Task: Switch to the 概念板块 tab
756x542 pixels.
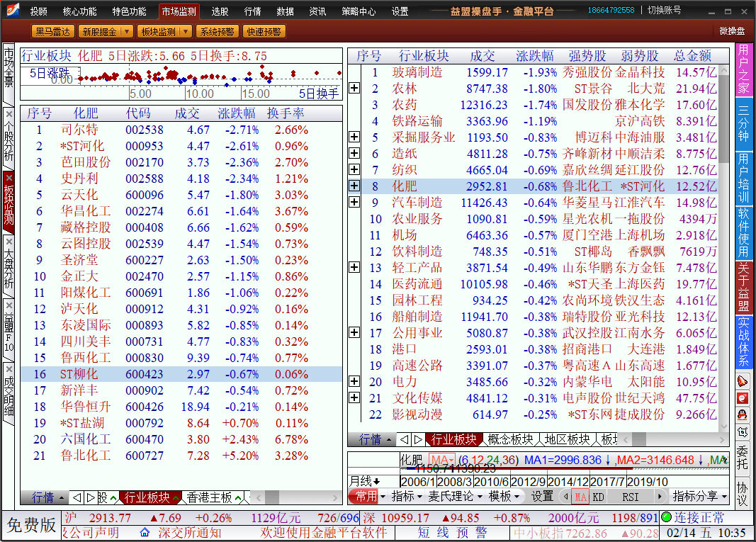Action: coord(511,439)
